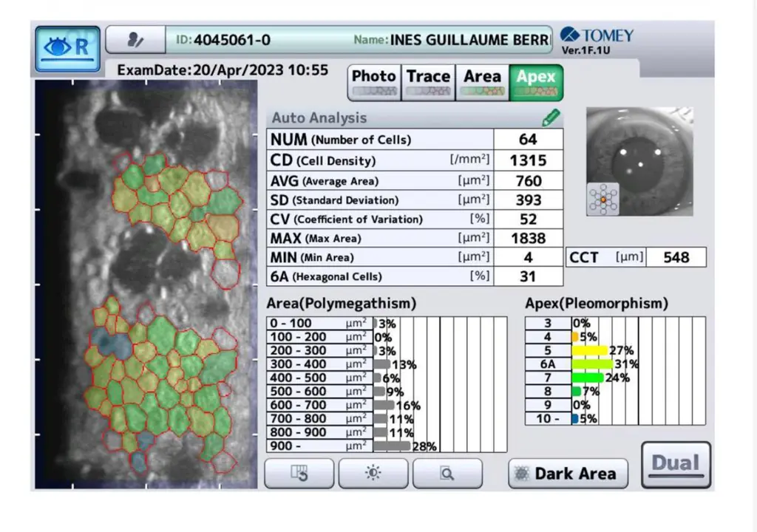Click the undo grid reset icon button
757x532 pixels.
[299, 473]
